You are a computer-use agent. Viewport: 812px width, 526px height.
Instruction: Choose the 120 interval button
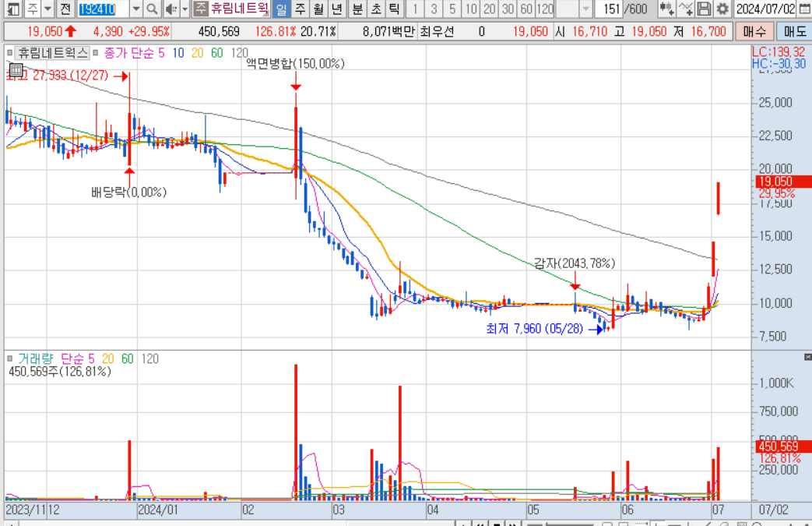545,9
